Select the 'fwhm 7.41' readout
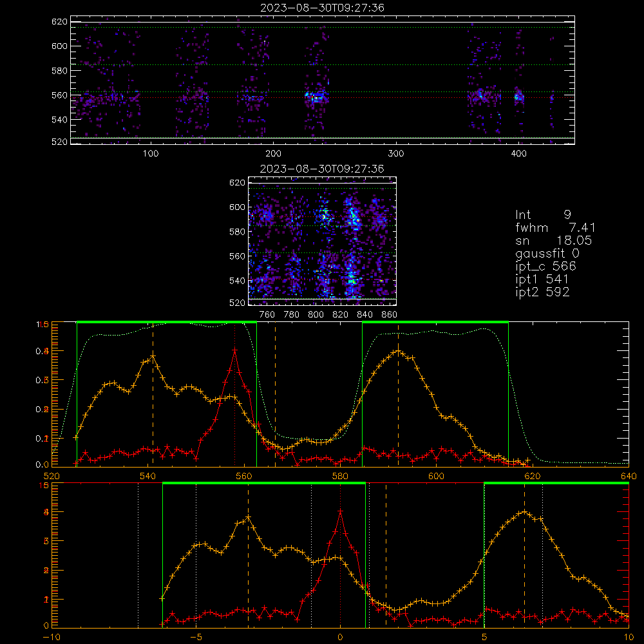This screenshot has width=644, height=644. (x=555, y=227)
